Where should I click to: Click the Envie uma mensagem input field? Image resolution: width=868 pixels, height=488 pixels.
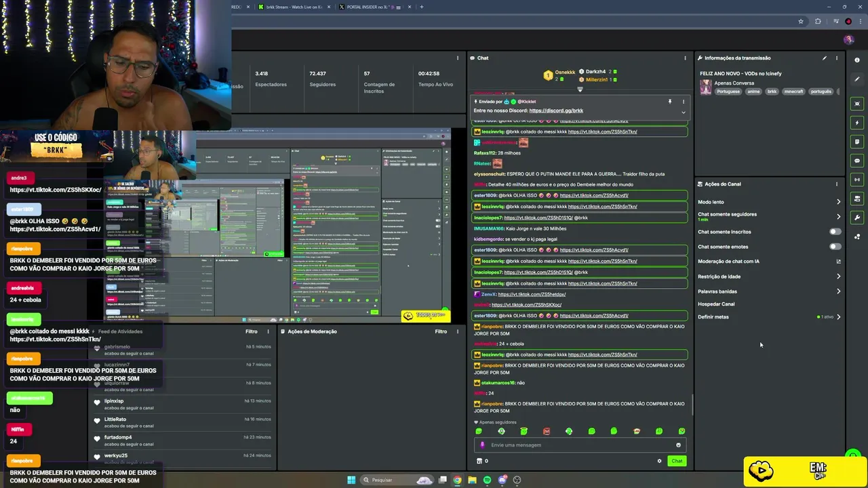click(580, 445)
